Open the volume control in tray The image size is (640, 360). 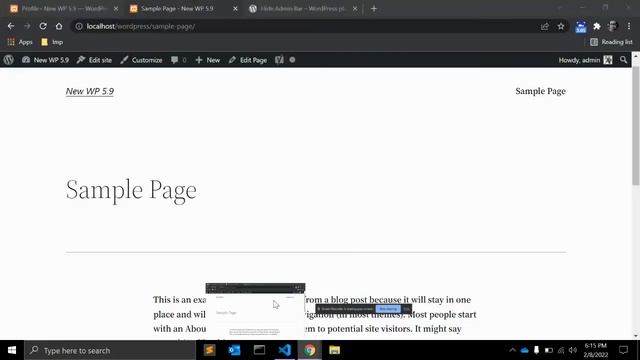pos(573,350)
